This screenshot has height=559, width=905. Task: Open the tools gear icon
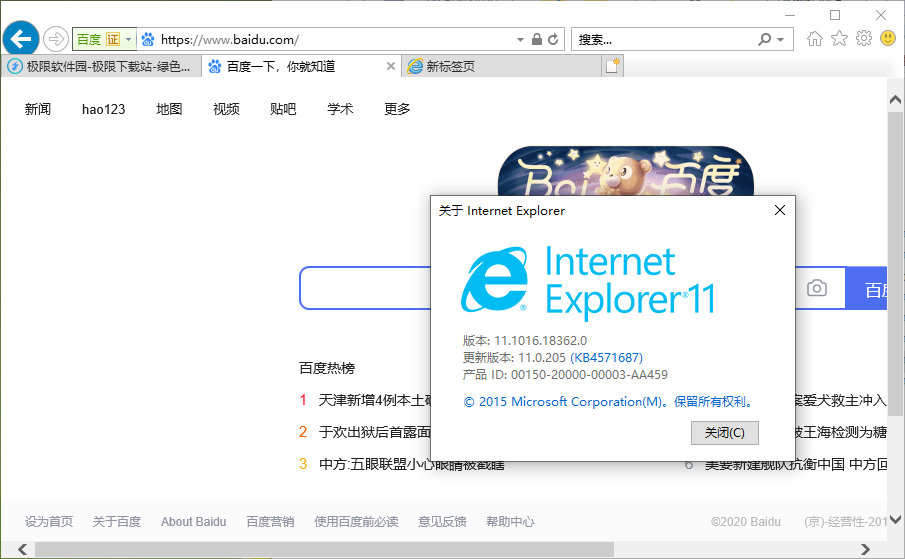(x=864, y=39)
